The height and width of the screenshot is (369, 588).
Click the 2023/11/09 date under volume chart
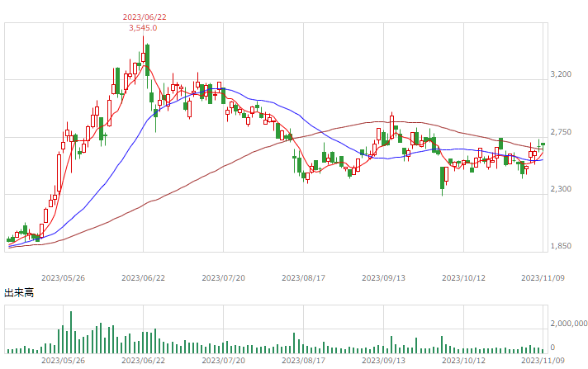[x=543, y=361]
